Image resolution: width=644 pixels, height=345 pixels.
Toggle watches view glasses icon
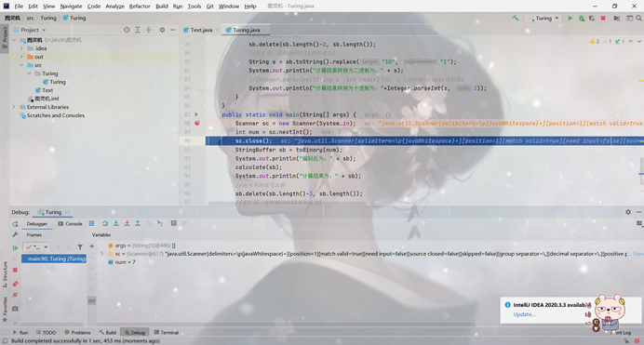point(92,300)
